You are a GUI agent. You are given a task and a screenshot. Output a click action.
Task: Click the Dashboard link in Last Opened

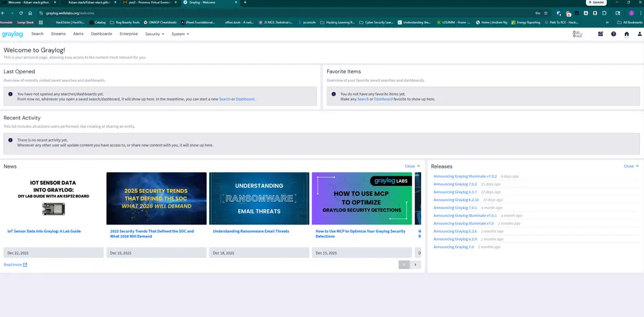point(245,99)
